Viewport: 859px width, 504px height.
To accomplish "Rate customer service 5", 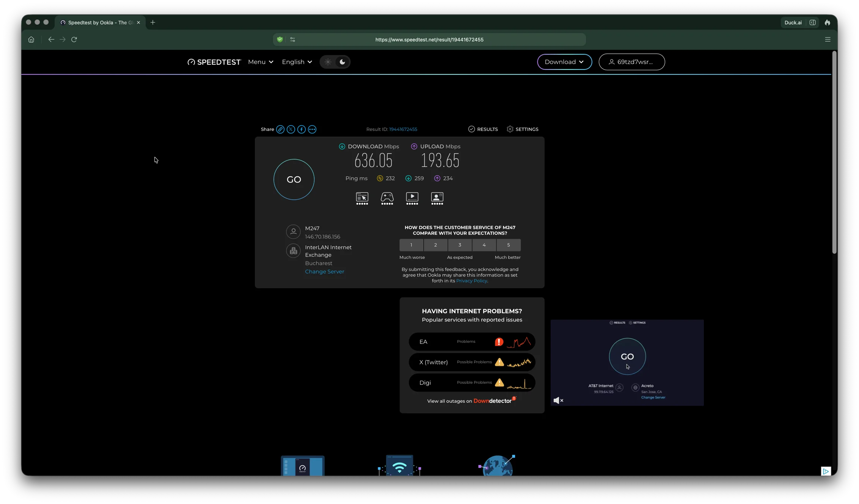I will [509, 245].
